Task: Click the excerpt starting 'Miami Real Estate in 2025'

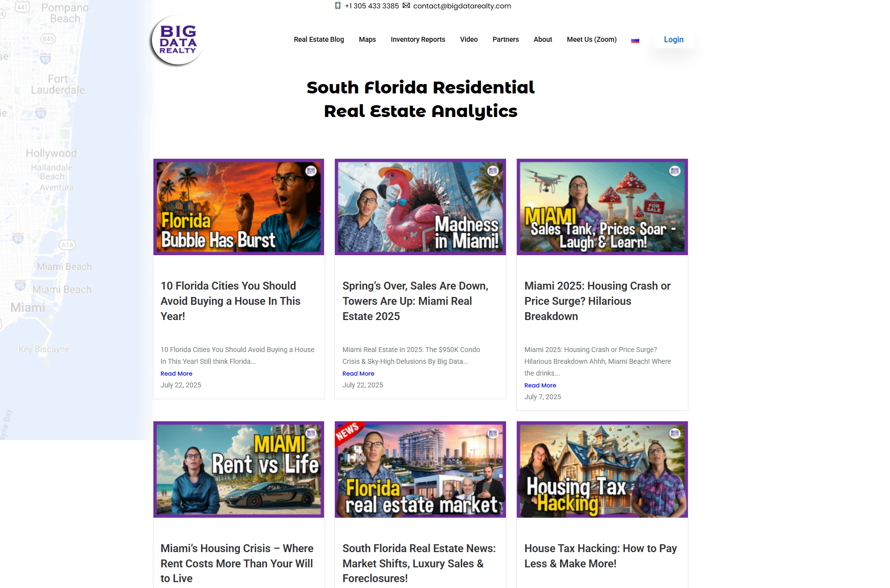Action: pos(412,355)
